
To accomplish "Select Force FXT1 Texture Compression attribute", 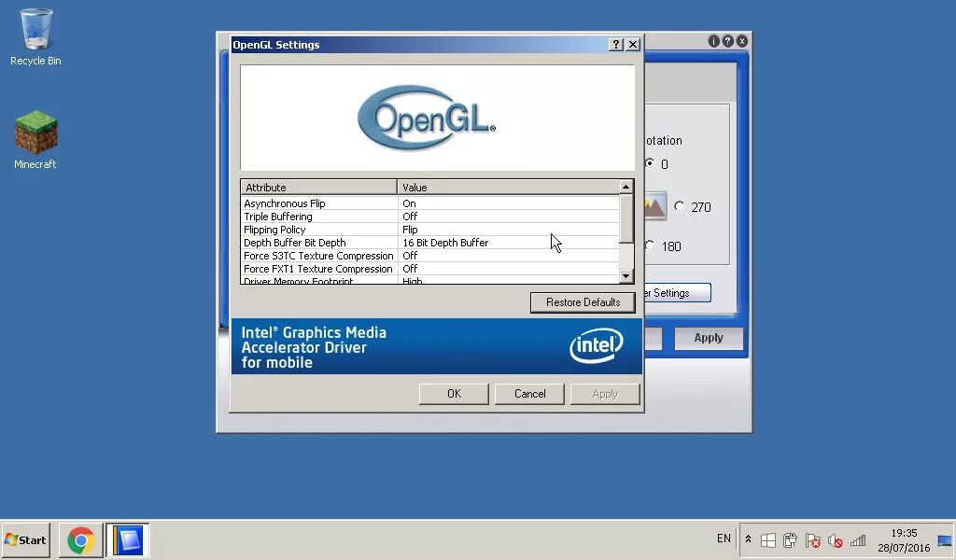I will [319, 269].
